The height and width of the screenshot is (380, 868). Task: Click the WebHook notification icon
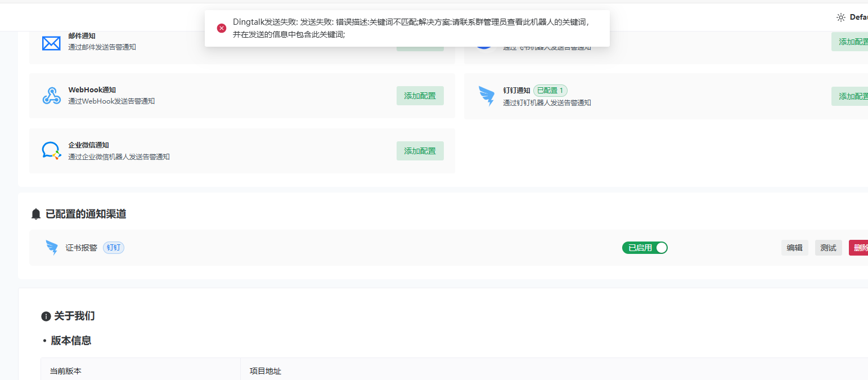point(51,96)
